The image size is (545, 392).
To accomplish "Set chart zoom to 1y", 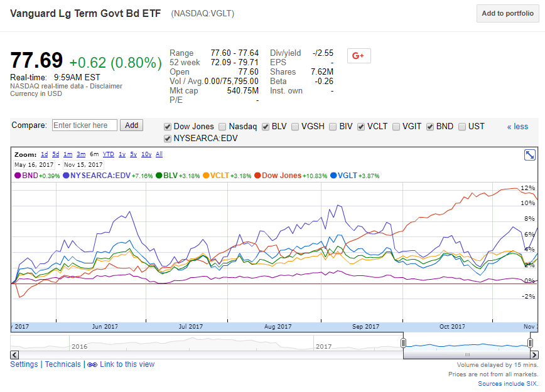I will (x=122, y=154).
